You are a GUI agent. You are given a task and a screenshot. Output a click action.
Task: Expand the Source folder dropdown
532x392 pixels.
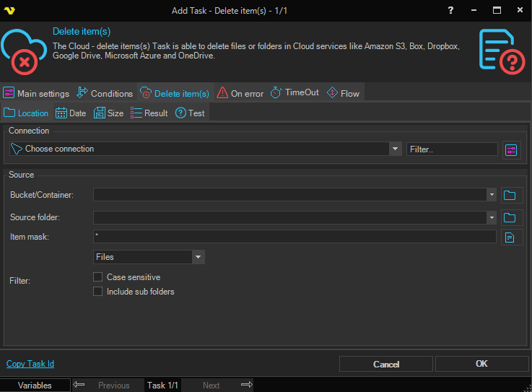[491, 217]
